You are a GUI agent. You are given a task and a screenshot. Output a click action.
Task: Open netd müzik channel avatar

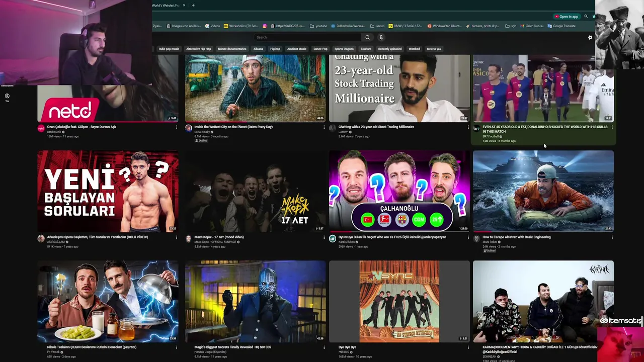click(x=41, y=129)
